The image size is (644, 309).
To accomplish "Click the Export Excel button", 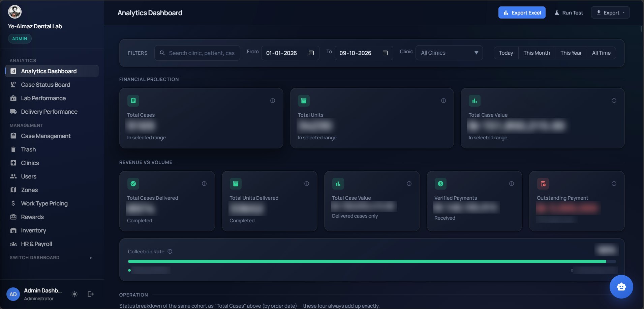I will 522,13.
